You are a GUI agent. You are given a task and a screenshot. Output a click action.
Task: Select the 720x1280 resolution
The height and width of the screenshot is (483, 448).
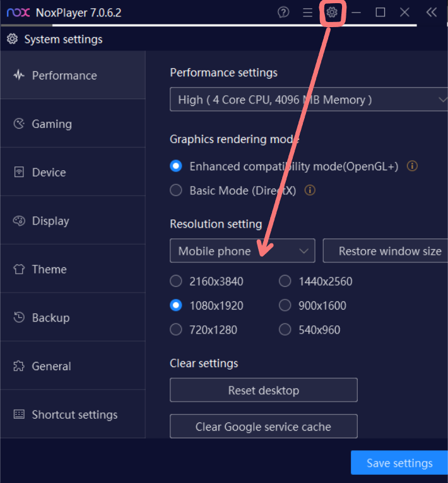coord(177,330)
